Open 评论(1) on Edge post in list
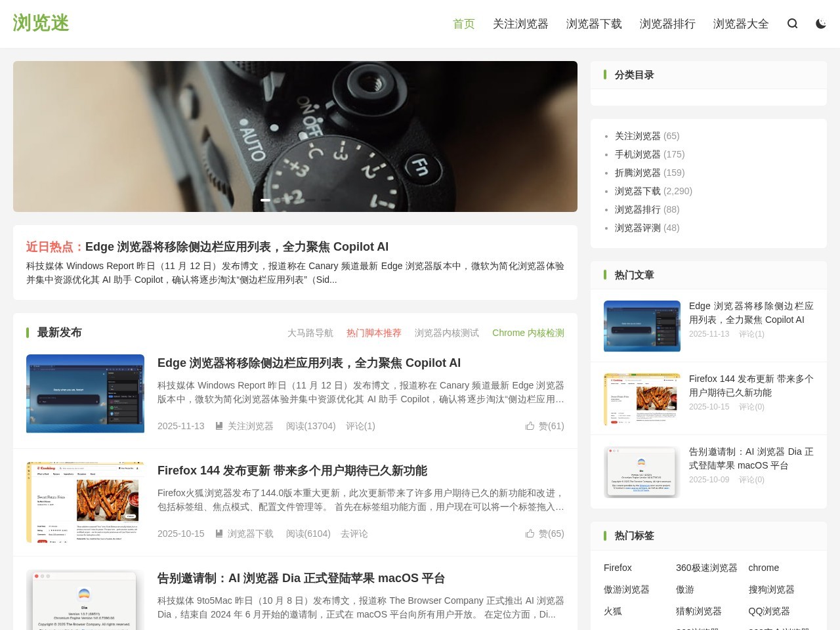 coord(360,426)
